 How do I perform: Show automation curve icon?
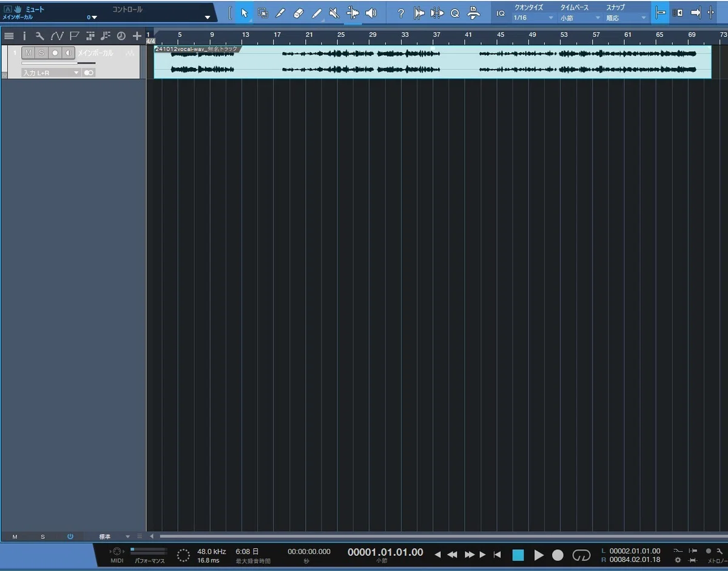click(57, 36)
